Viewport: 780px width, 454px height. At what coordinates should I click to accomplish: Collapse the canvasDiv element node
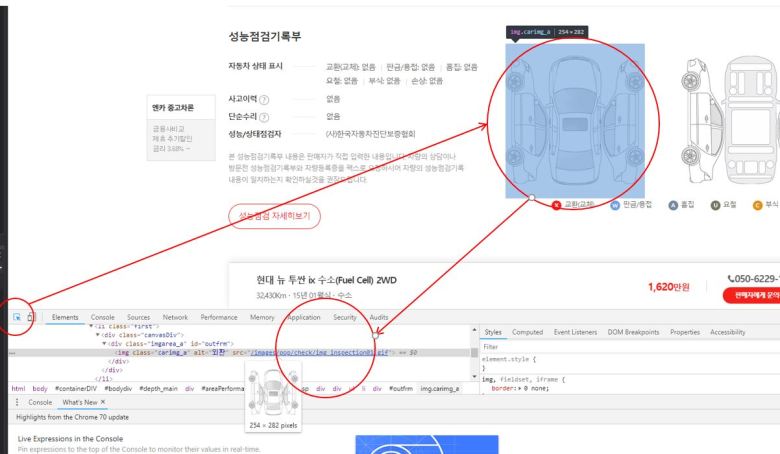click(97, 334)
